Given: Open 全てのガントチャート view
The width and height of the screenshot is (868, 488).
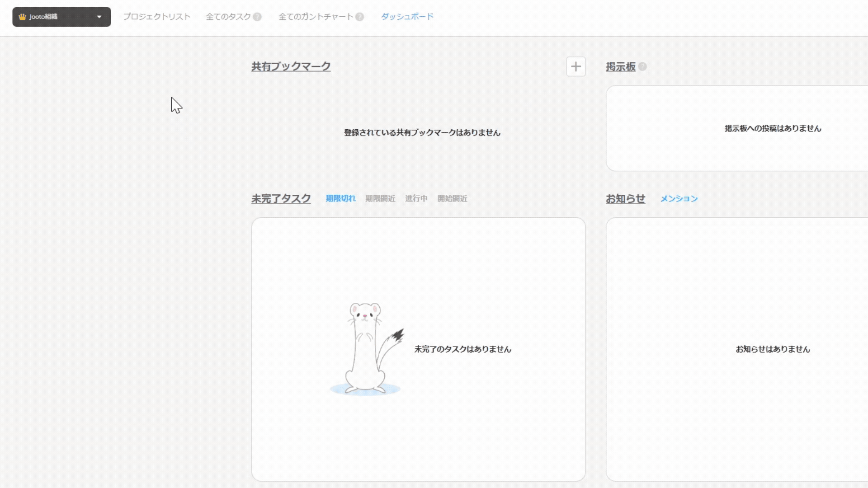Looking at the screenshot, I should [x=315, y=17].
